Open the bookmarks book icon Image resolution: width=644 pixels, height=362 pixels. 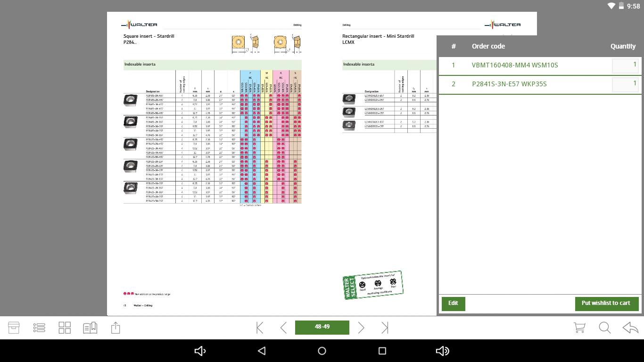coord(90,328)
